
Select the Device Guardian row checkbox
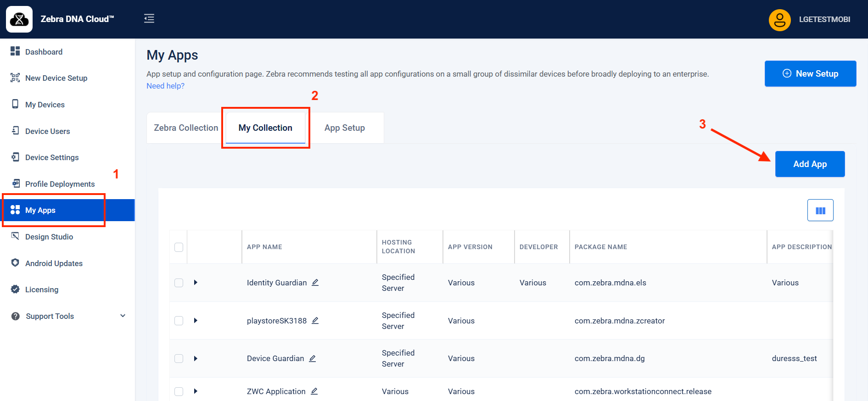[x=179, y=358]
